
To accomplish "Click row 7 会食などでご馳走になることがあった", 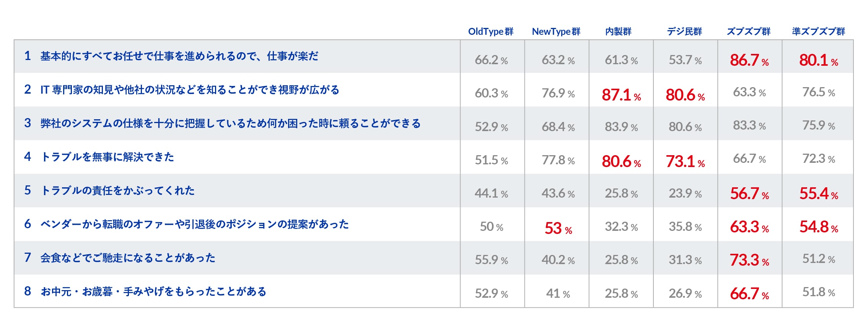I will (128, 258).
